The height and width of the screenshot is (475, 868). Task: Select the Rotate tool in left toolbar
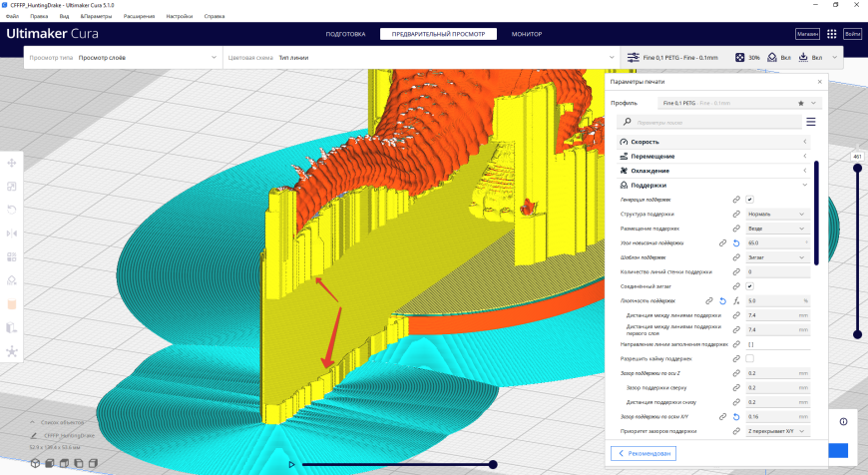click(12, 210)
